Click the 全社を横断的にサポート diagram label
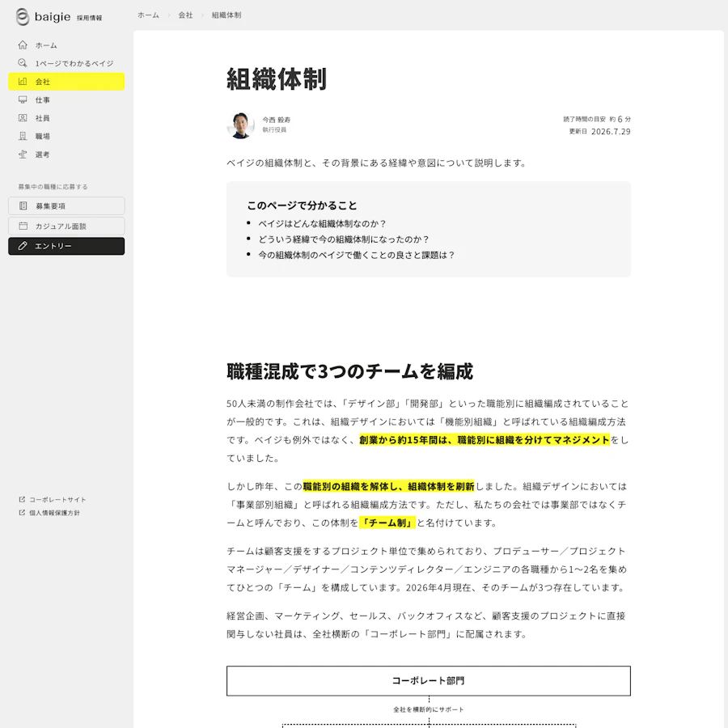 click(x=428, y=709)
